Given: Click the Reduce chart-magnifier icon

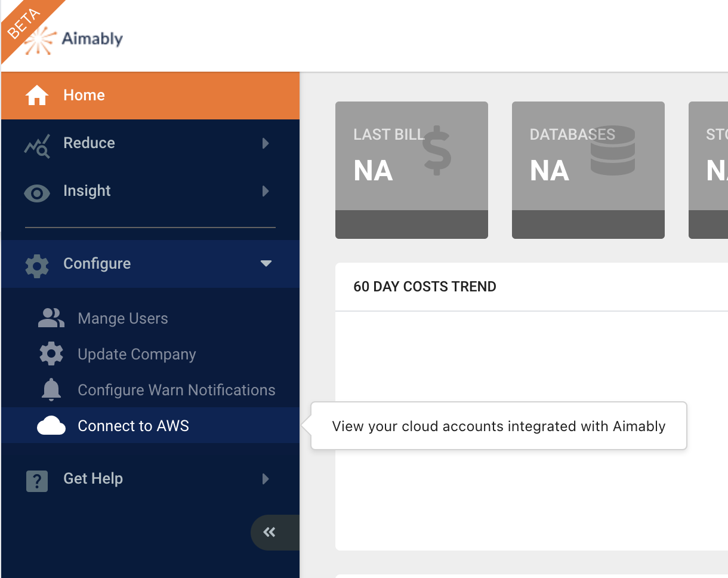Looking at the screenshot, I should 37,145.
